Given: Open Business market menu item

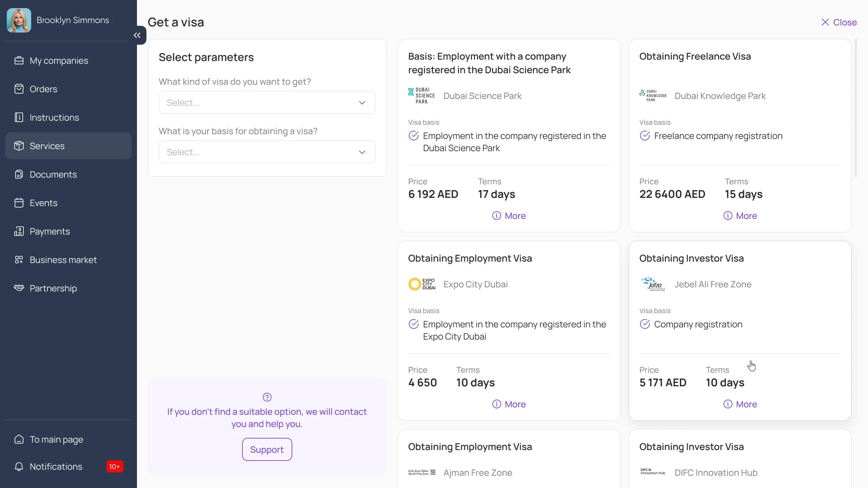Looking at the screenshot, I should [63, 260].
